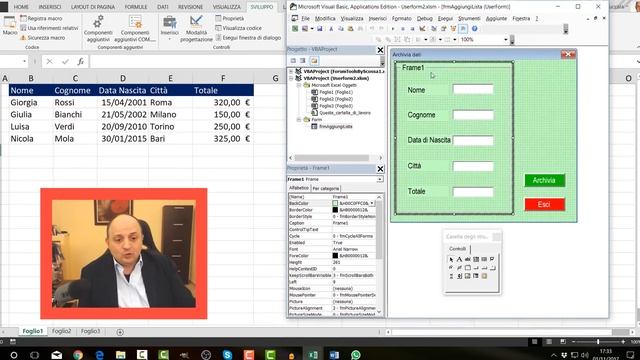Collapse the VBAProject (Userform2.xlsm) node
Screen dimensions: 640x360
pos(291,78)
